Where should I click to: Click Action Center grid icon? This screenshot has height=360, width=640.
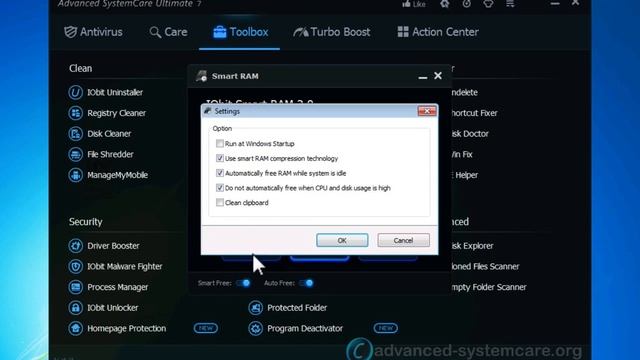[x=403, y=32]
